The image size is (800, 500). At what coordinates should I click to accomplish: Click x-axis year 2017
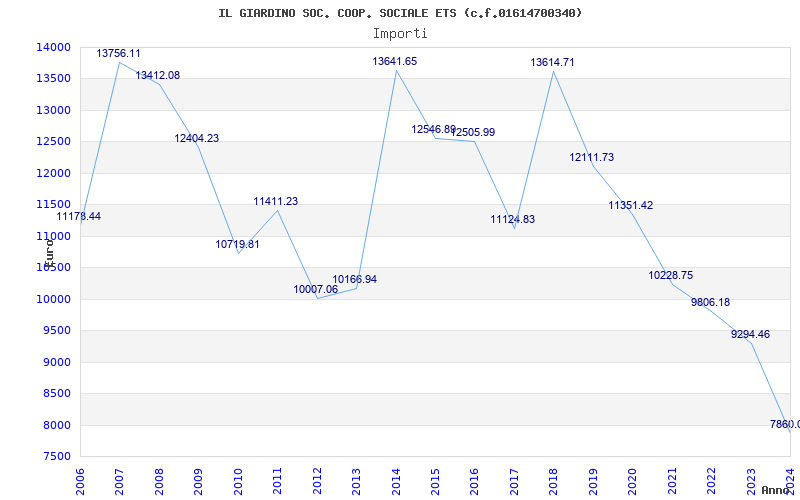tap(514, 481)
